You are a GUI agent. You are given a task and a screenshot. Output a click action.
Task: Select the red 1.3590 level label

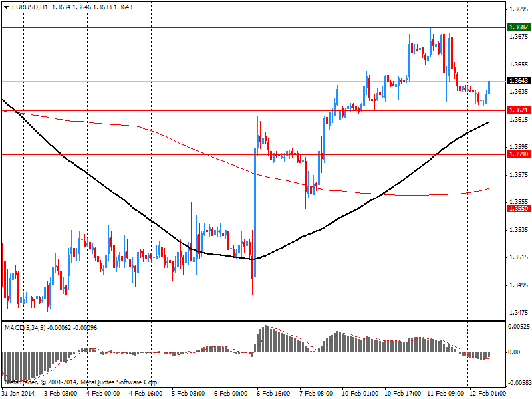pos(519,154)
